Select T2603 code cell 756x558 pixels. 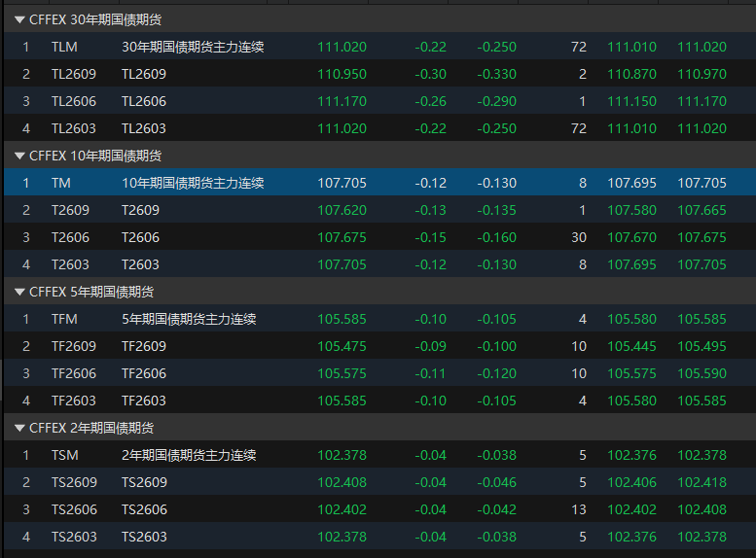click(70, 264)
